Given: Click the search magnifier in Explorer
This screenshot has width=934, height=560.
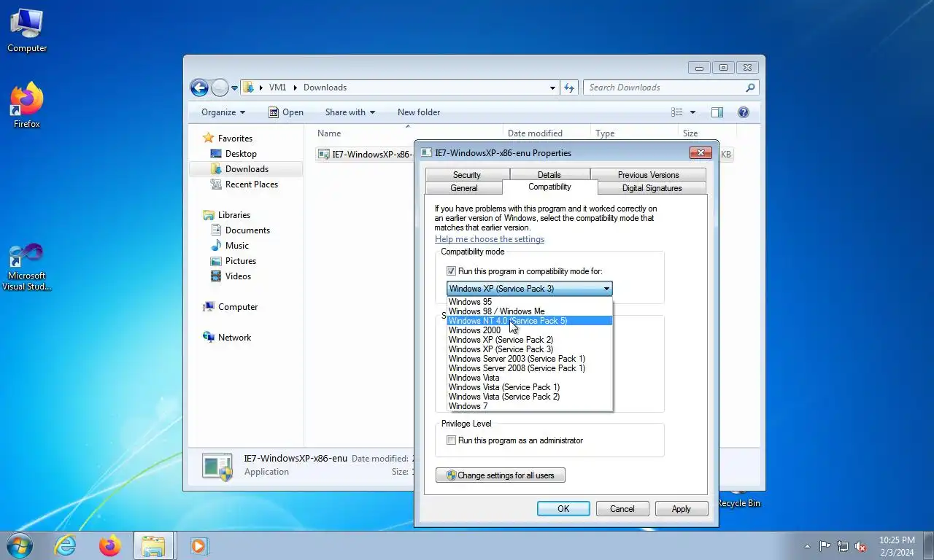Looking at the screenshot, I should pos(750,87).
